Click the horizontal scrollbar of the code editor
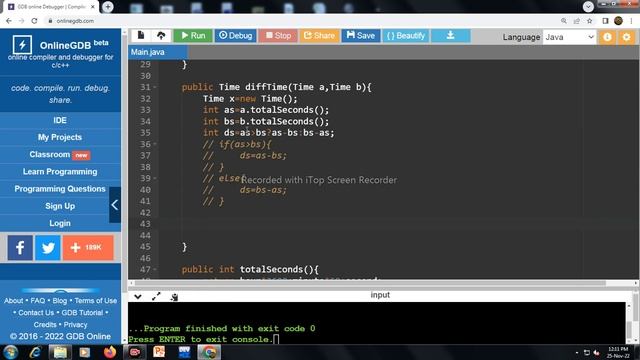640x360 pixels. 370,283
